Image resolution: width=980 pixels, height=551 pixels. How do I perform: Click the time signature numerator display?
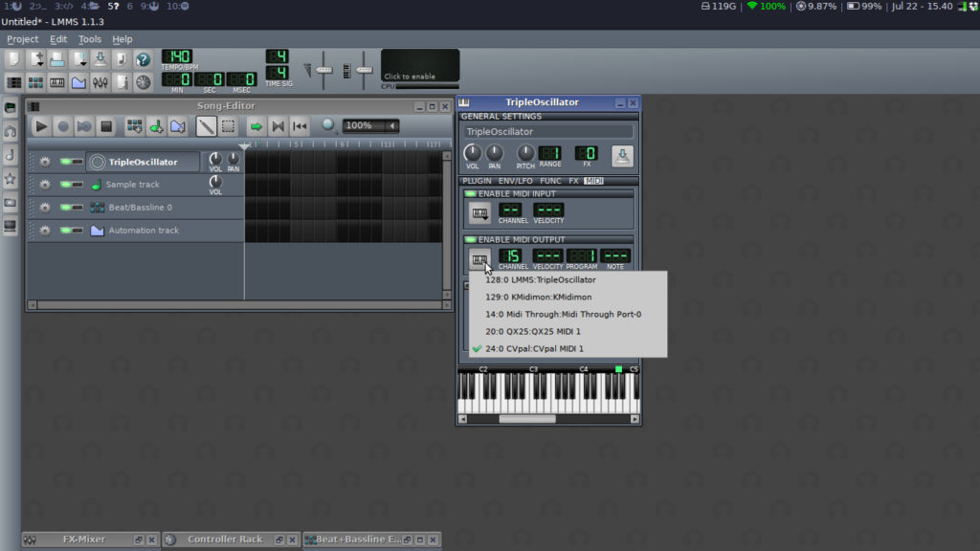[277, 56]
